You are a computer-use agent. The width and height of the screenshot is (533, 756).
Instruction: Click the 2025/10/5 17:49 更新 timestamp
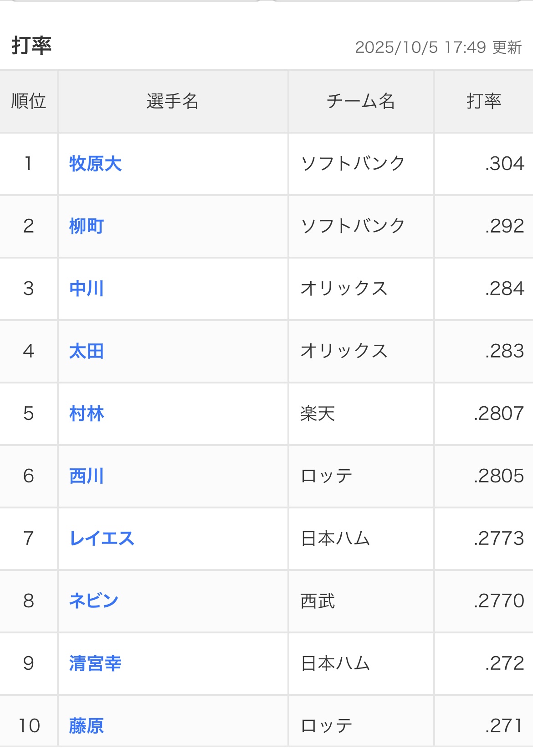tap(438, 47)
